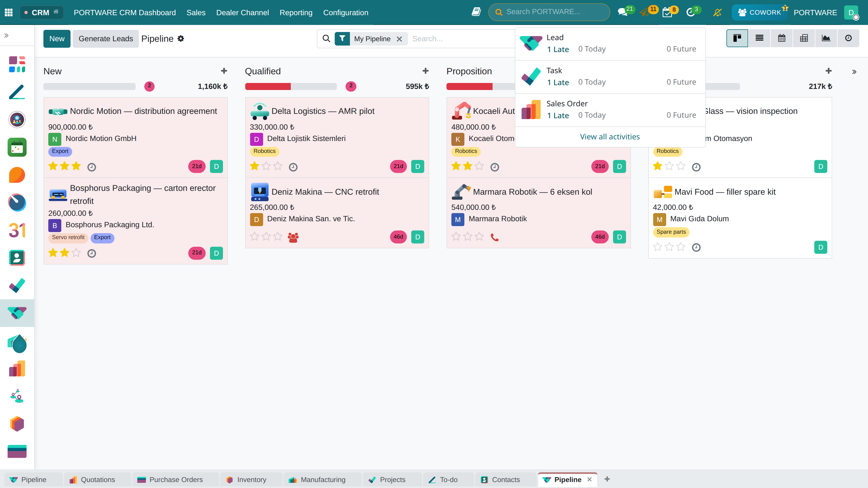
Task: Click the New button
Action: 57,38
